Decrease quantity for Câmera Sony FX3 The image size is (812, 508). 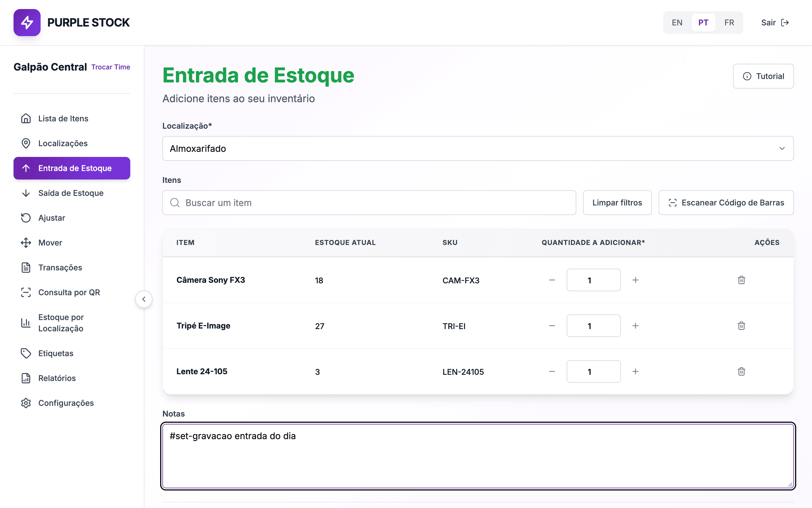coord(552,280)
